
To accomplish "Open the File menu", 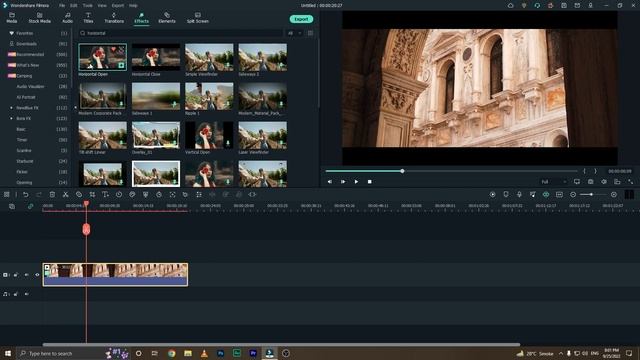I will [x=62, y=6].
